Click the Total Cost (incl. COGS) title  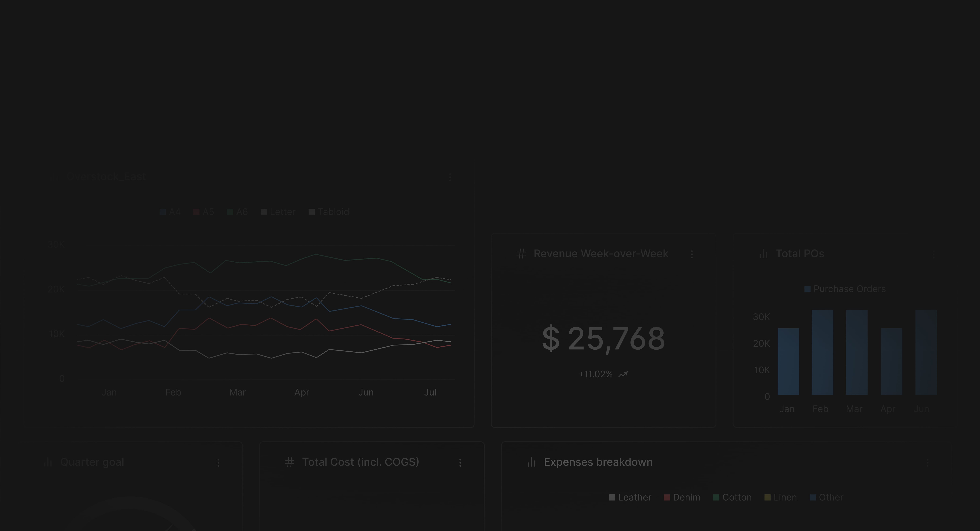pyautogui.click(x=360, y=462)
